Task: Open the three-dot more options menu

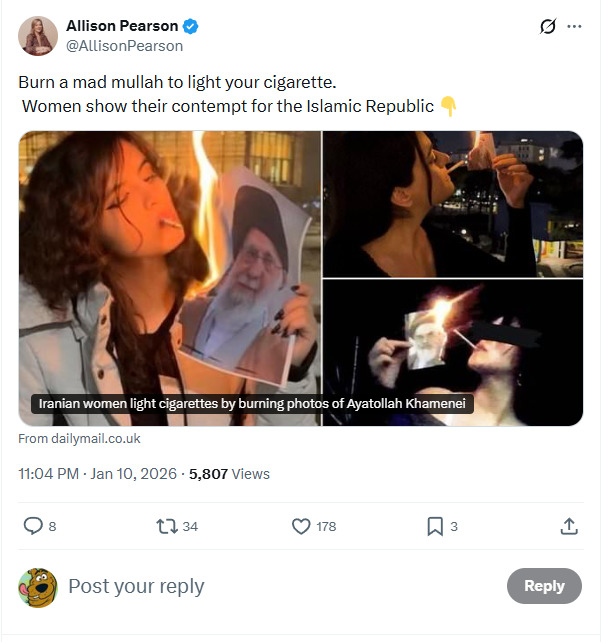Action: point(574,27)
